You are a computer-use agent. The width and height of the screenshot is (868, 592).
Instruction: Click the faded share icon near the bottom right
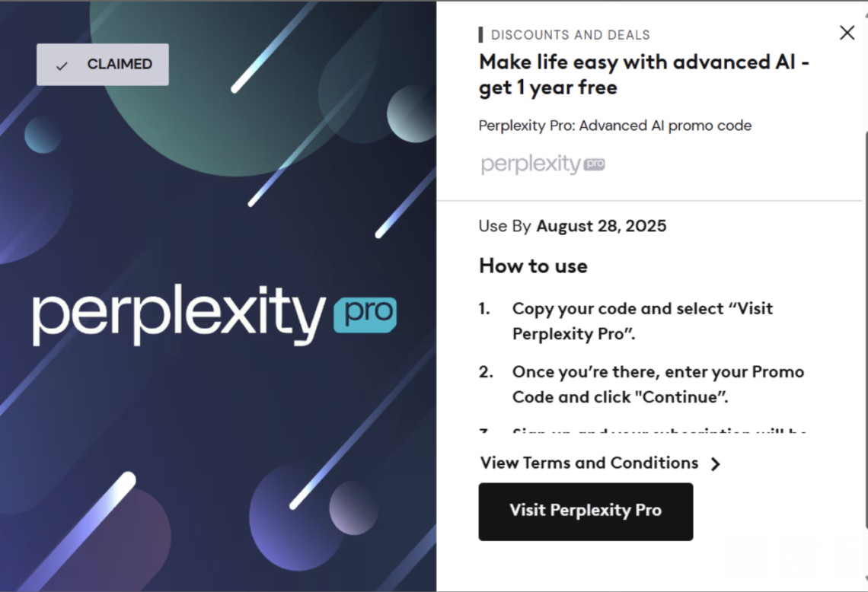click(x=799, y=558)
